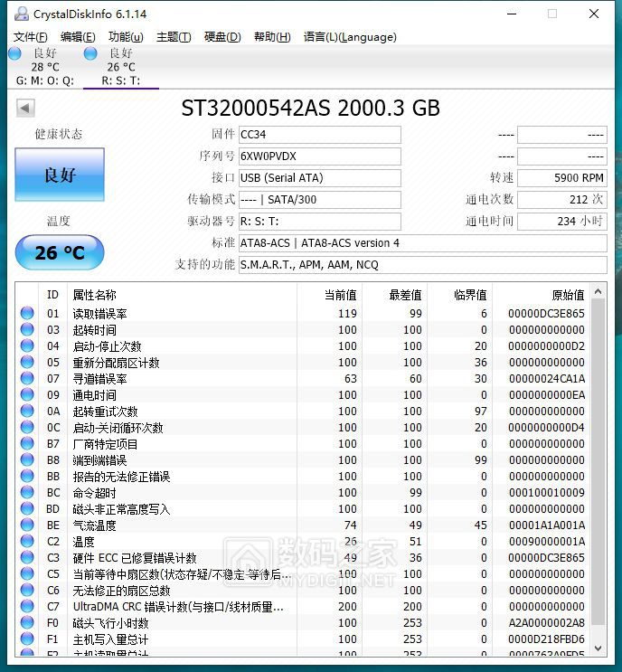Open the 主题(T) theme menu

174,37
